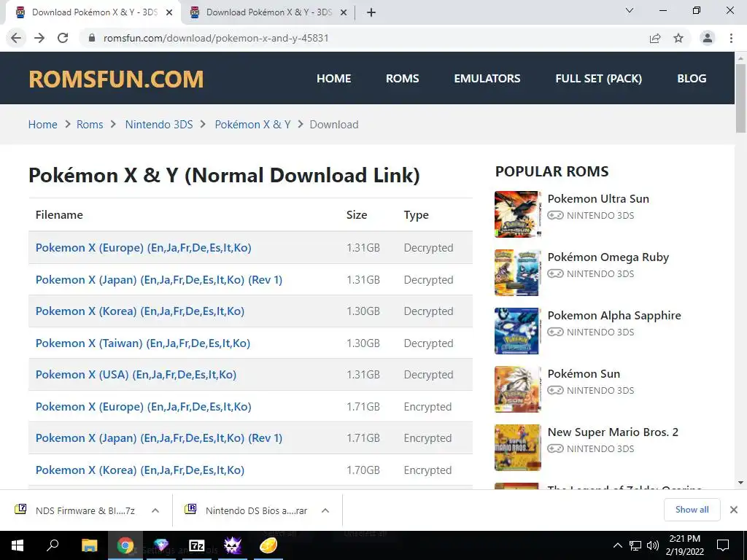The width and height of the screenshot is (747, 560).
Task: Open Pokemon Alpha Sapphire cover thumbnail
Action: pos(518,331)
